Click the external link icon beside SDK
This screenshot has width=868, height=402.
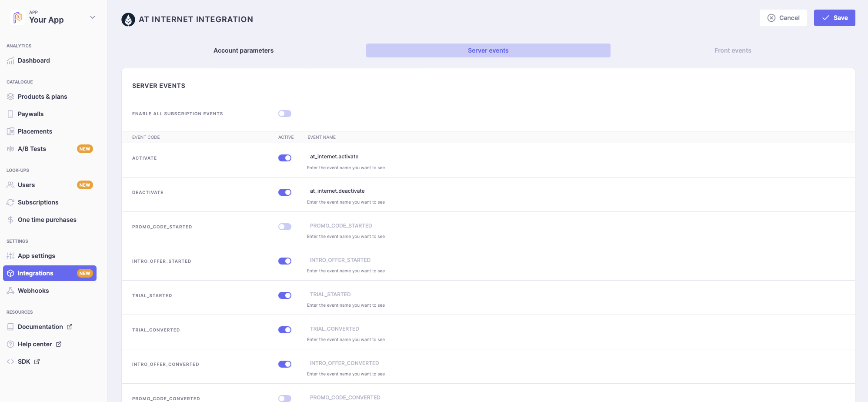(37, 362)
